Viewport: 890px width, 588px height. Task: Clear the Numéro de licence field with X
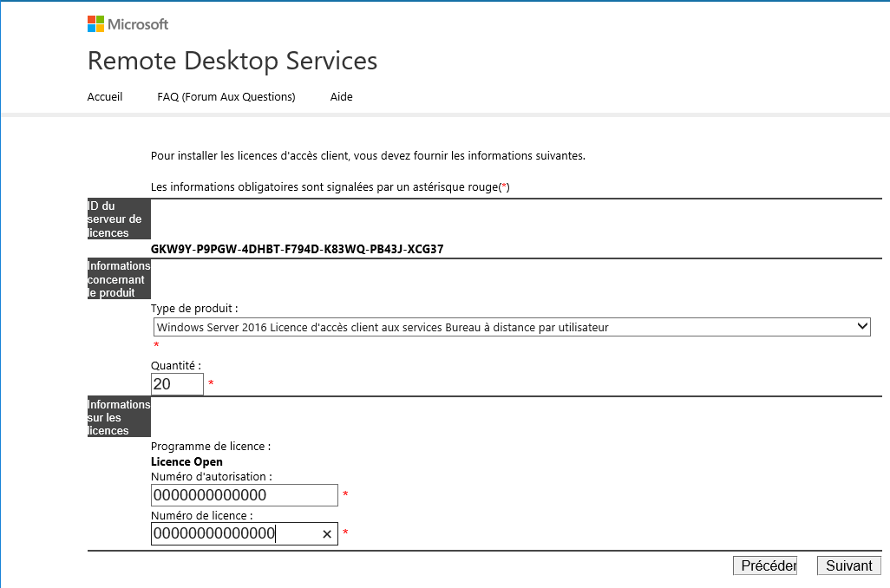point(327,534)
